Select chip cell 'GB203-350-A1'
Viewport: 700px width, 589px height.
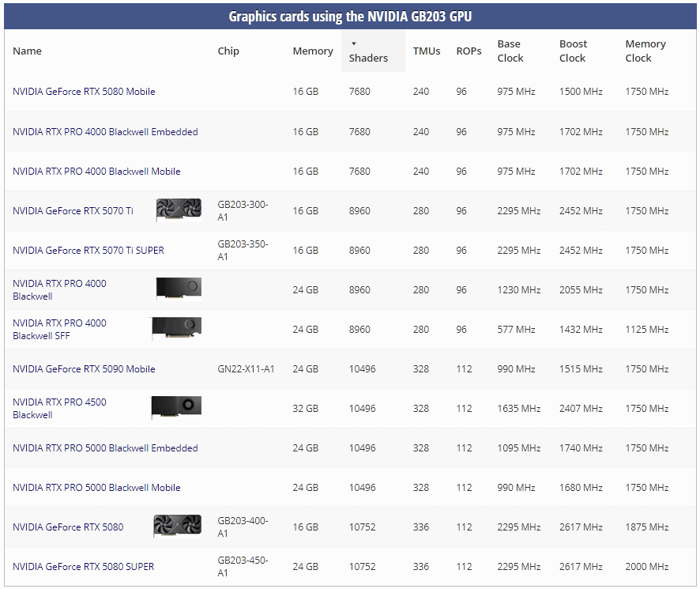243,251
